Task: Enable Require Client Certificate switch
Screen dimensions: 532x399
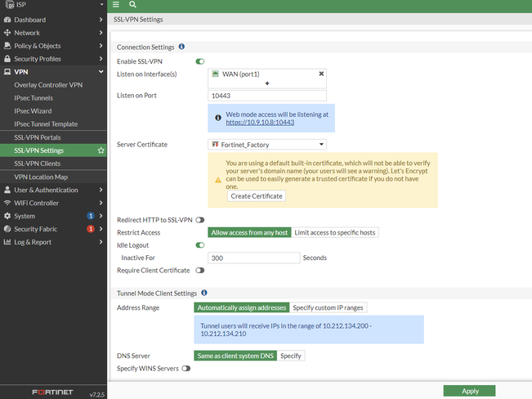Action: pyautogui.click(x=199, y=271)
